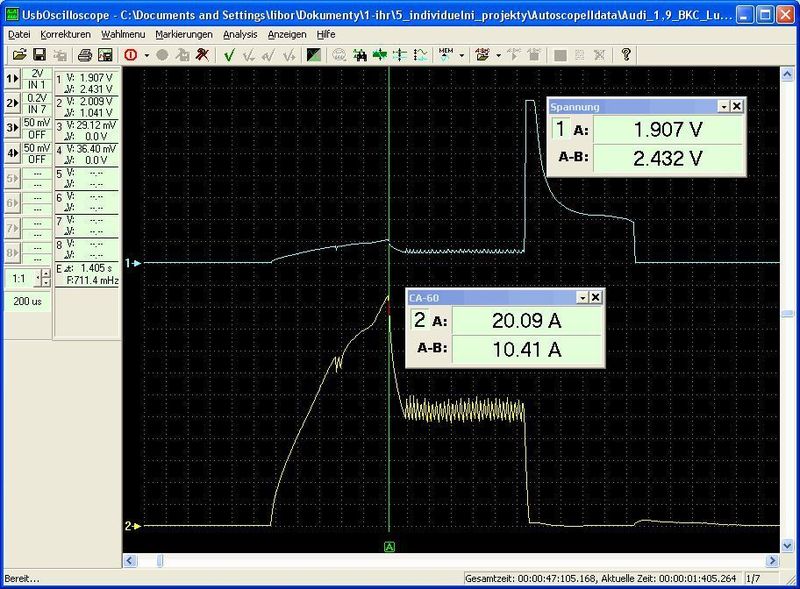This screenshot has width=800, height=589.
Task: Open file with folder icon
Action: (x=19, y=55)
